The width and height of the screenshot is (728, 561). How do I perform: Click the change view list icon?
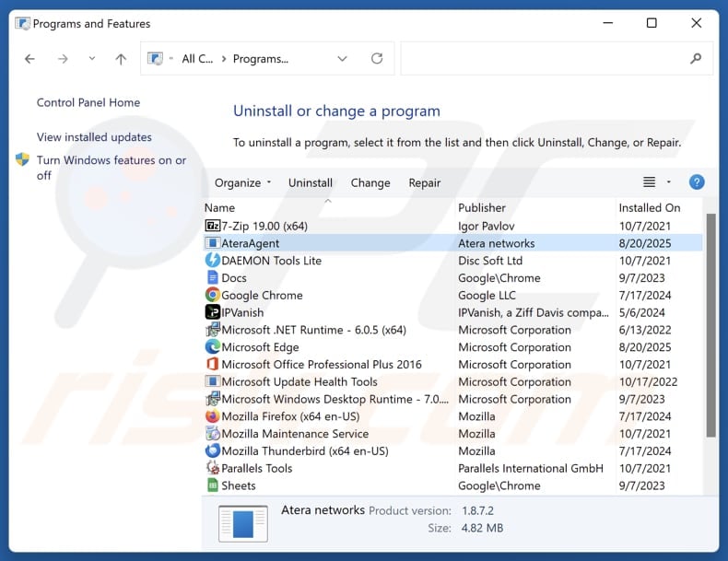pyautogui.click(x=649, y=181)
